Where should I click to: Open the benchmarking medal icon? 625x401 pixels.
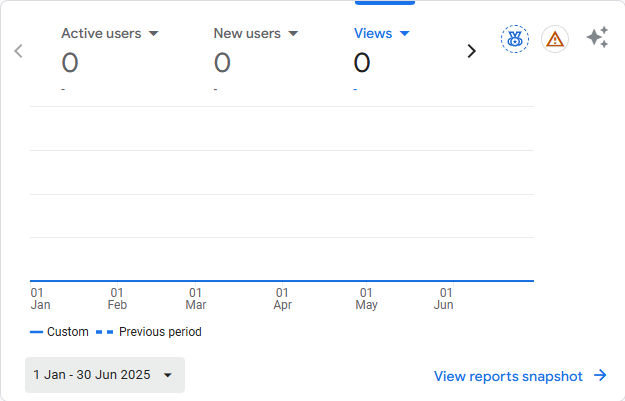(515, 39)
